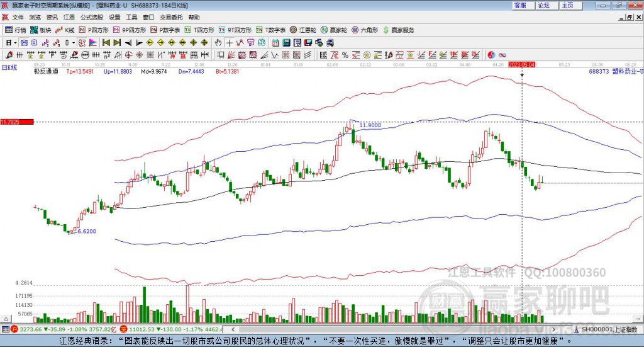Viewport: 644px width, 347px height.
Task: Click the colorful flag indicator icon
Action: pyautogui.click(x=93, y=43)
